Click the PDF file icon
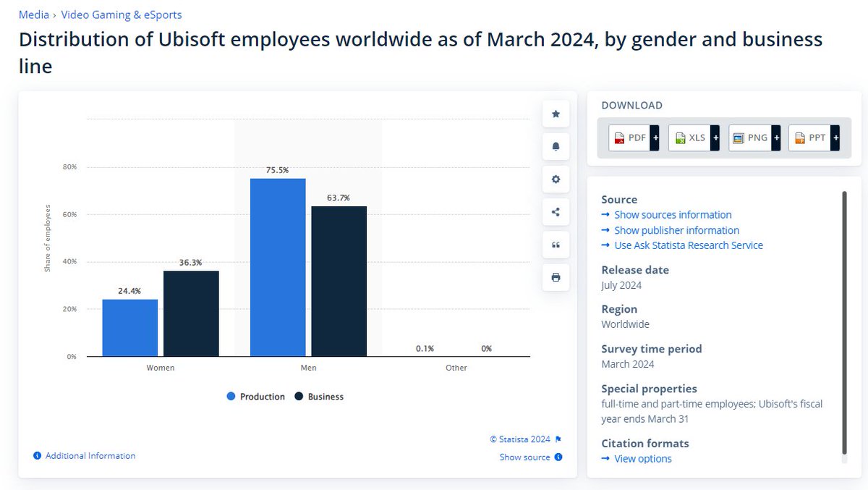The height and width of the screenshot is (490, 868). 620,138
